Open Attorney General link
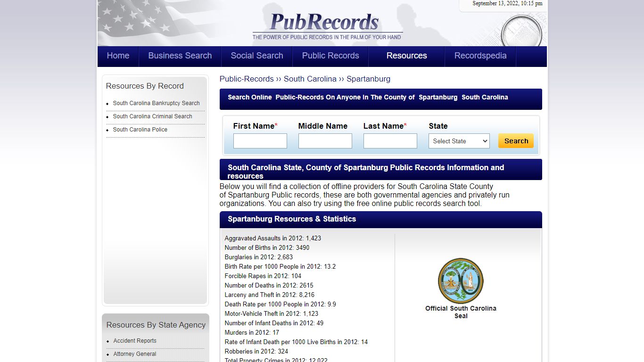 coord(135,354)
